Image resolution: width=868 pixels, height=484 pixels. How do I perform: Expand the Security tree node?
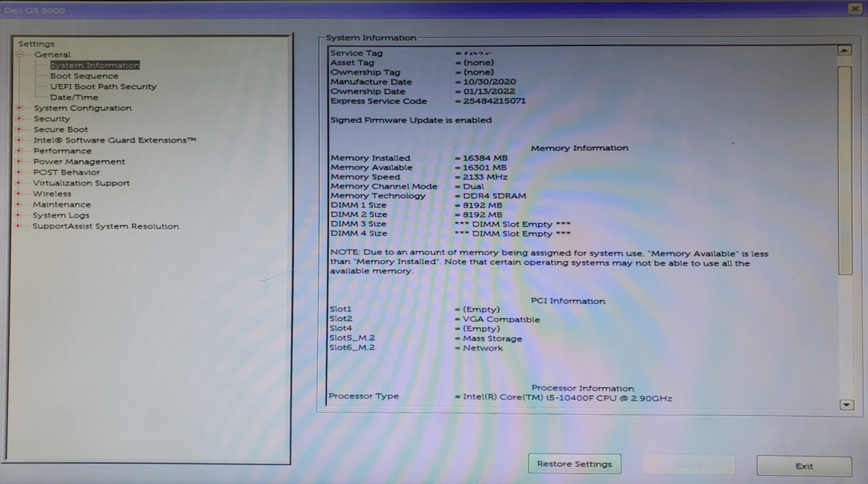[19, 119]
